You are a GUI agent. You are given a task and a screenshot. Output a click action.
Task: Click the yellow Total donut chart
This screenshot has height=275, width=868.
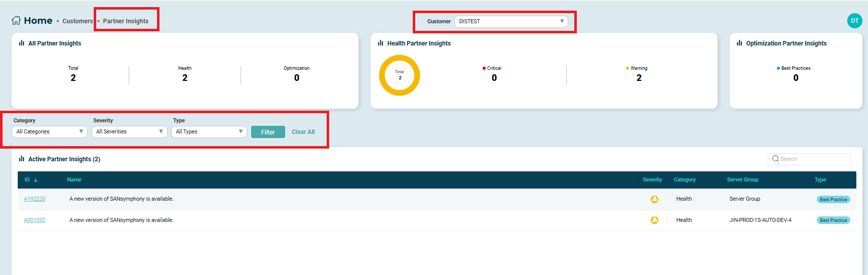400,75
